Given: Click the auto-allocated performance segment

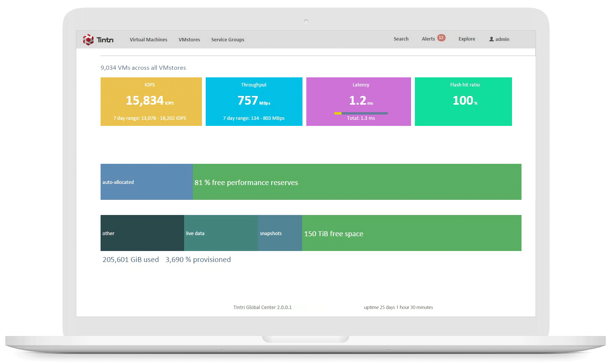Looking at the screenshot, I should [147, 182].
